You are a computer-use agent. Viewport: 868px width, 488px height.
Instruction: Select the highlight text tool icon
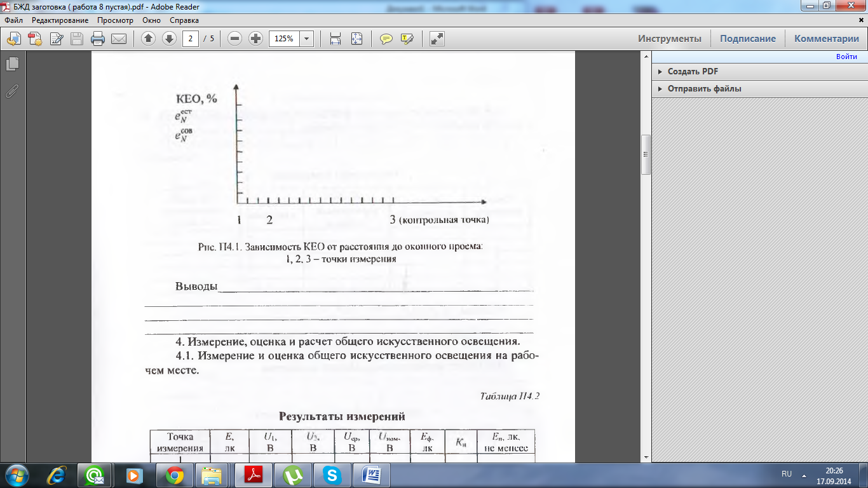tap(407, 39)
